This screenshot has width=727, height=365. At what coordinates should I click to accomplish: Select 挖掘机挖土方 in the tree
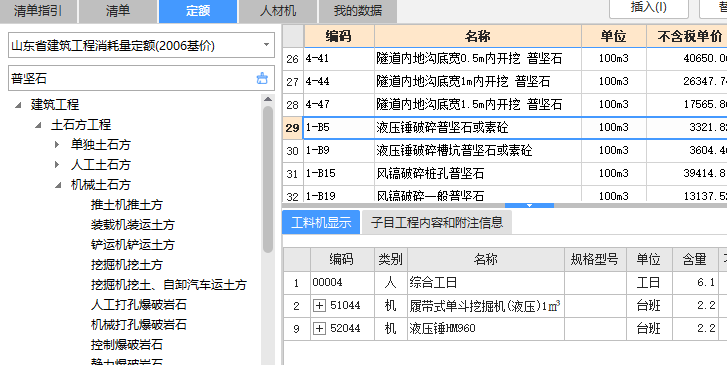pyautogui.click(x=127, y=265)
